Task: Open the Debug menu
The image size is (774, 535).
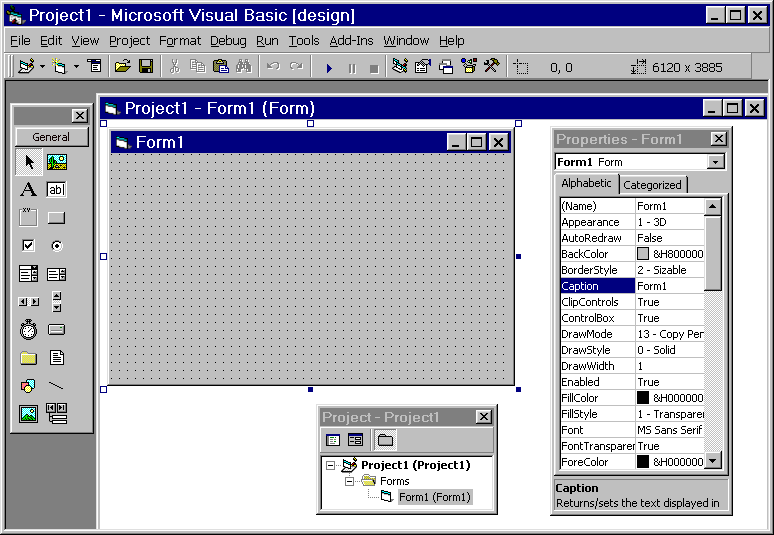Action: (x=228, y=40)
